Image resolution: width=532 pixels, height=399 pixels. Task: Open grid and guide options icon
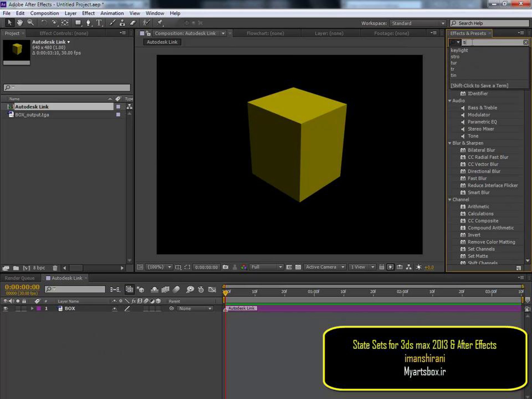[x=178, y=267]
